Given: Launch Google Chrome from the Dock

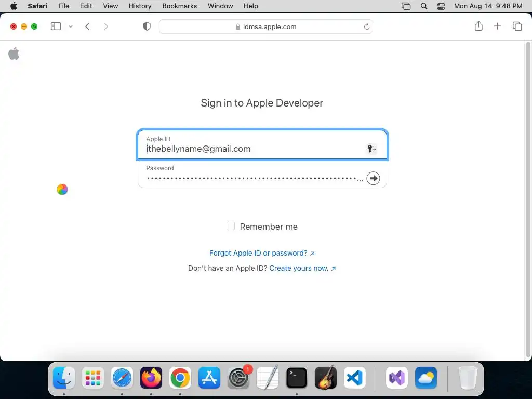Looking at the screenshot, I should (180, 378).
